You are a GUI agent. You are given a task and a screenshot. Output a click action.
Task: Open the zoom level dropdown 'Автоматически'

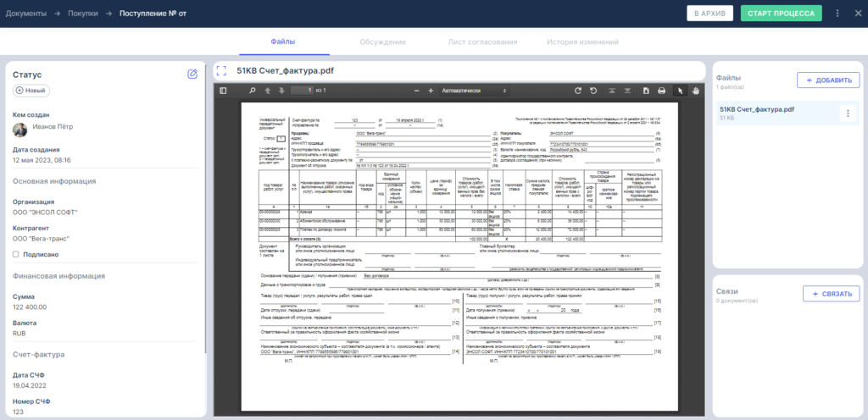tap(474, 91)
